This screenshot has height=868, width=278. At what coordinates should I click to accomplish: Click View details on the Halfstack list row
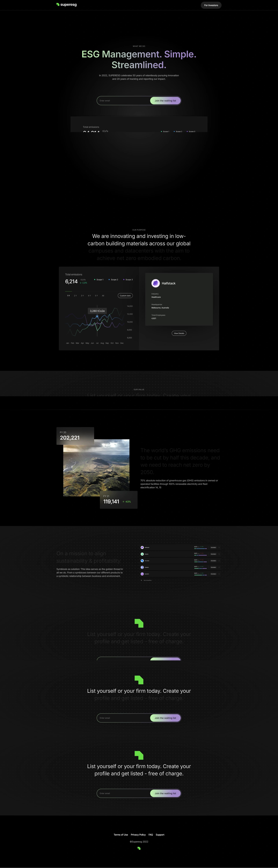pyautogui.click(x=213, y=548)
